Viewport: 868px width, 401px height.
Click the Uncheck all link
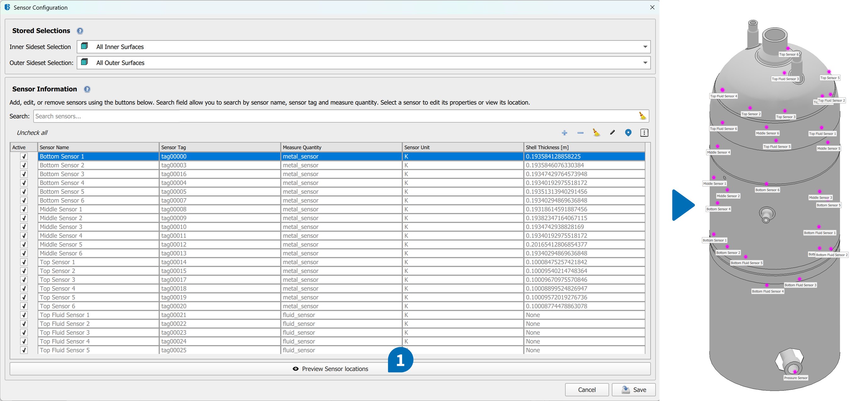pyautogui.click(x=32, y=133)
